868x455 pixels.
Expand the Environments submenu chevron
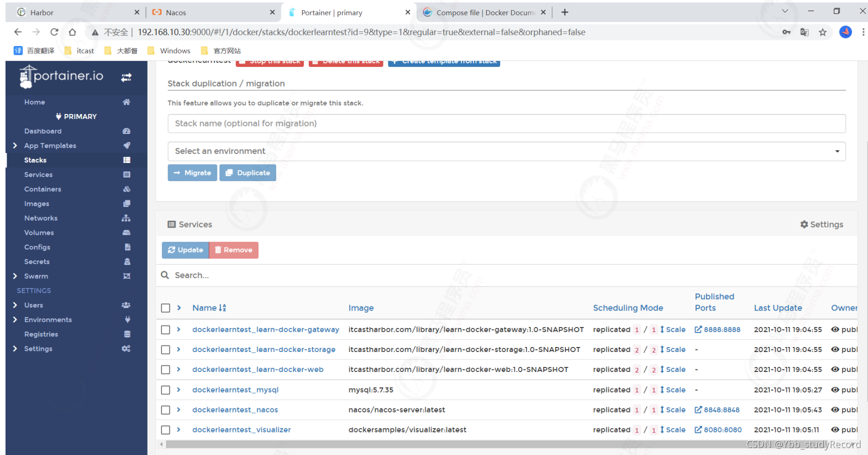coord(14,319)
